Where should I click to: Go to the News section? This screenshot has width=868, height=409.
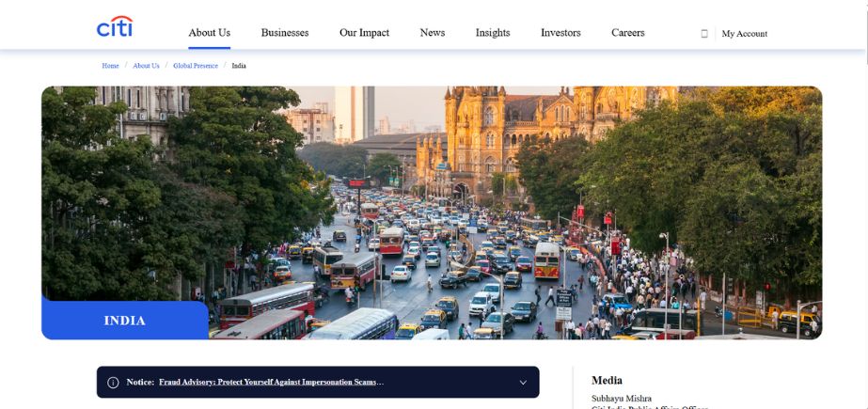[433, 33]
